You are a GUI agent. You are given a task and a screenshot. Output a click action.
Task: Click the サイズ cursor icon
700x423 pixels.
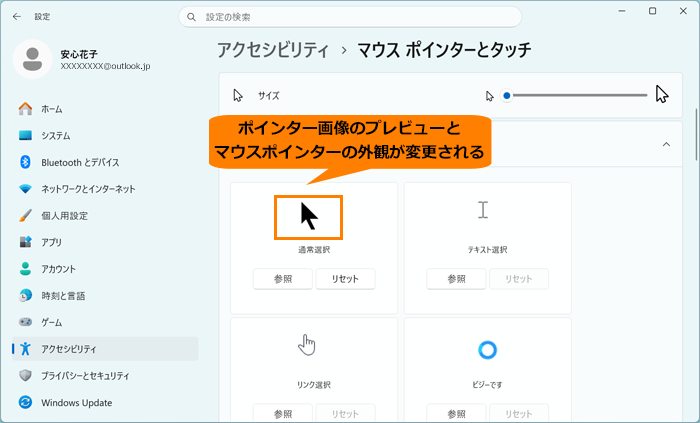click(x=238, y=95)
